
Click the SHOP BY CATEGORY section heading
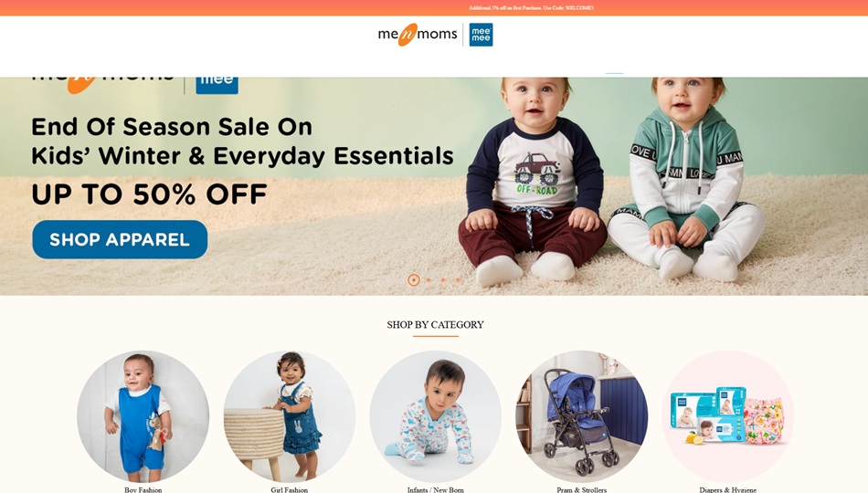(435, 325)
